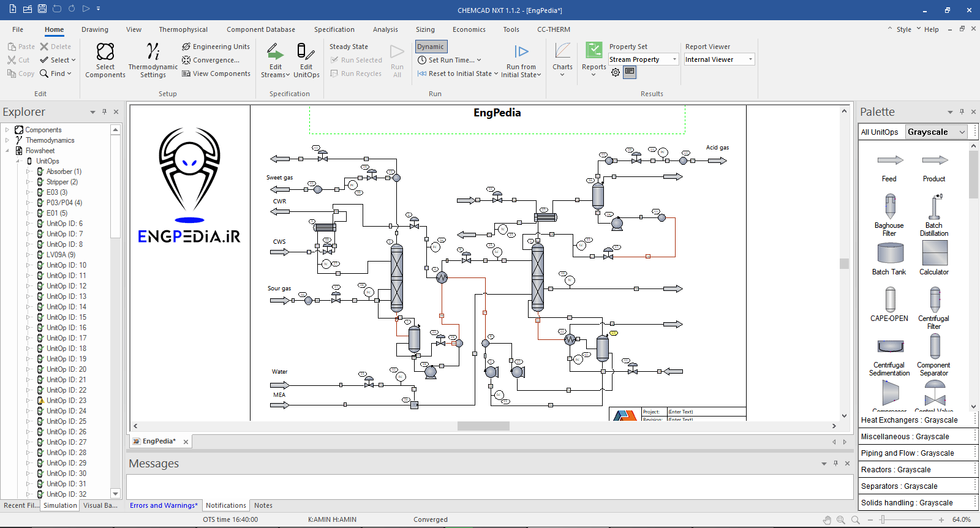Click the Delete button
This screenshot has width=980, height=528.
(55, 47)
